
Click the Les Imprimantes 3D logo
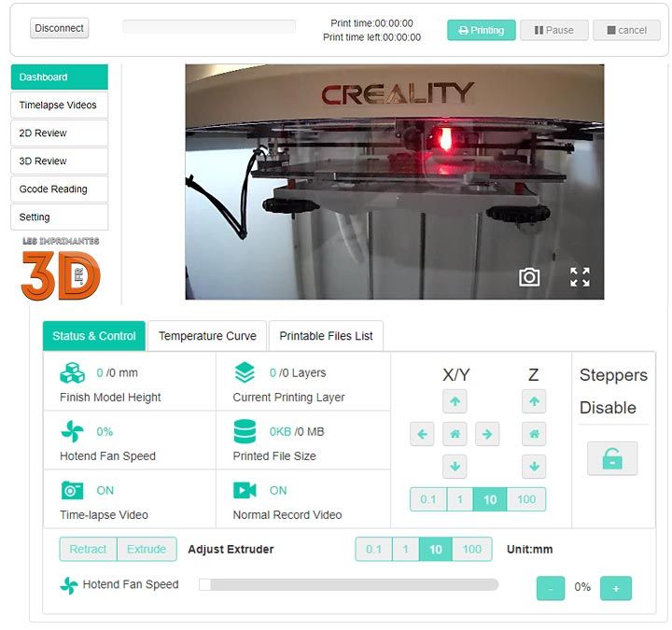[x=61, y=269]
